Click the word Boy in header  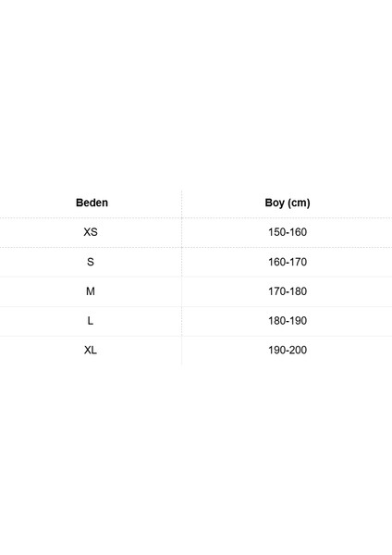pos(275,203)
